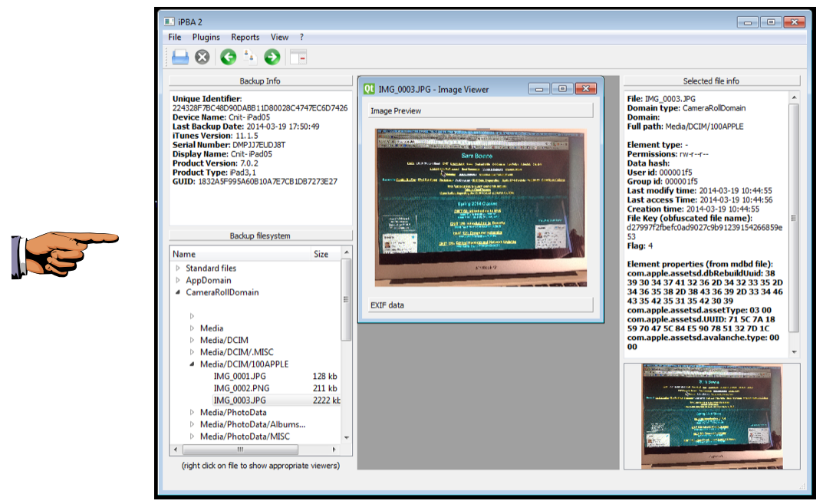This screenshot has height=504, width=823.
Task: Click the EXIF data section header
Action: click(480, 305)
